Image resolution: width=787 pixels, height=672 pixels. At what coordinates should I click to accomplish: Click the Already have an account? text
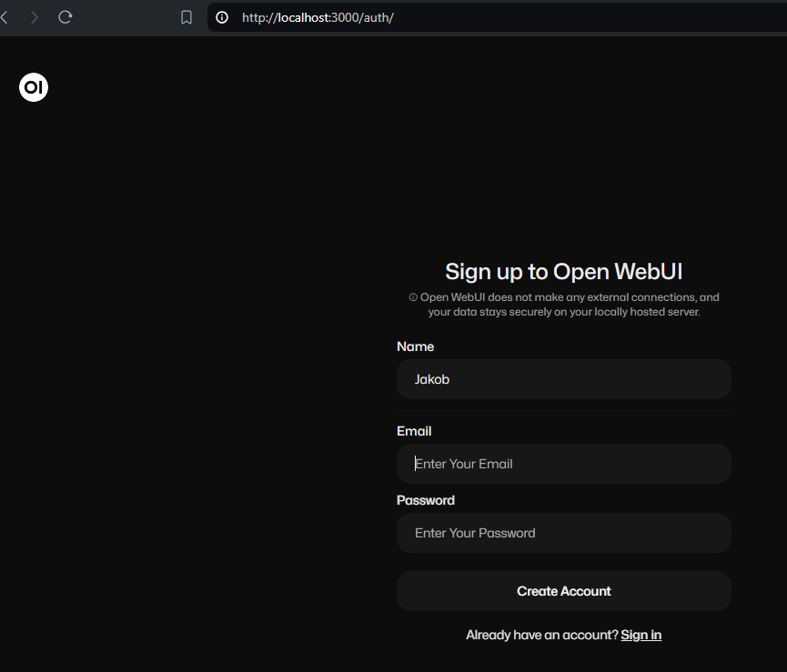(x=542, y=635)
